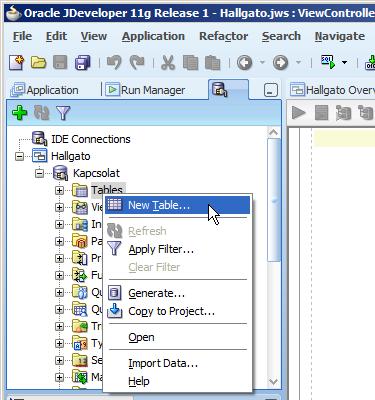
Task: Choose Open from context menu
Action: click(177, 337)
